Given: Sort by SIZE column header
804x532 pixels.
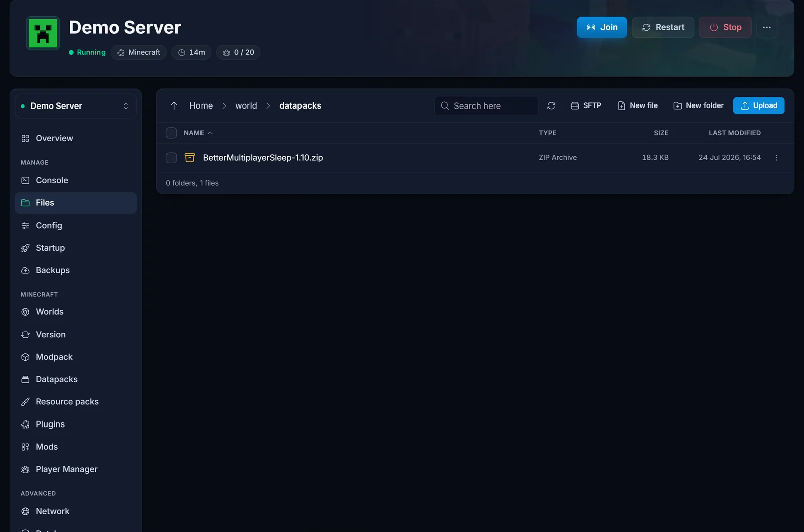Looking at the screenshot, I should (661, 133).
